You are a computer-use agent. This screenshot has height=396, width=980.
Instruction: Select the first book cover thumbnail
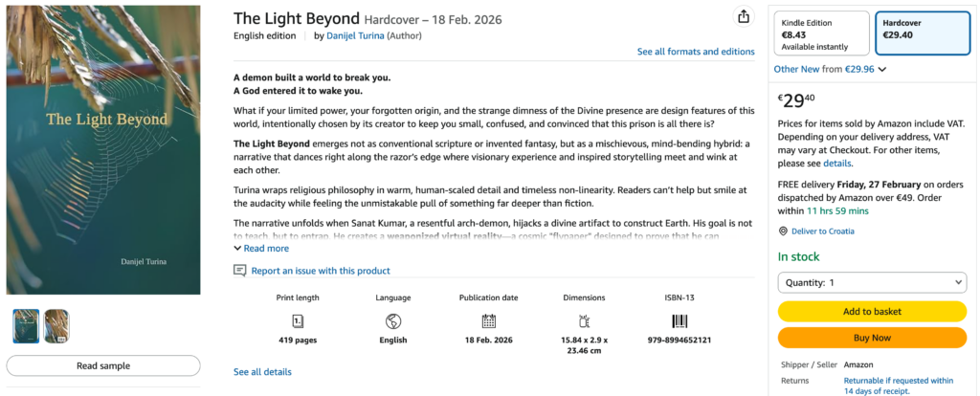coord(26,326)
